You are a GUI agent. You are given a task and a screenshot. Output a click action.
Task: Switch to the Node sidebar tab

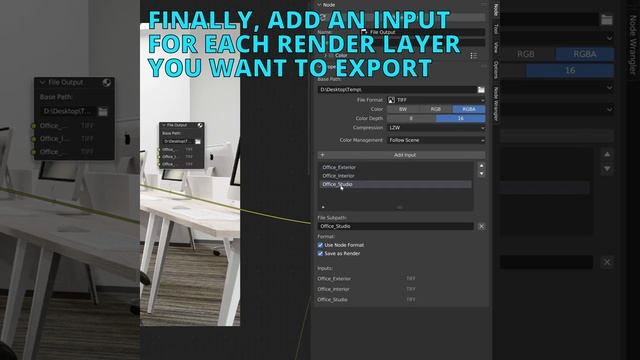click(x=496, y=9)
